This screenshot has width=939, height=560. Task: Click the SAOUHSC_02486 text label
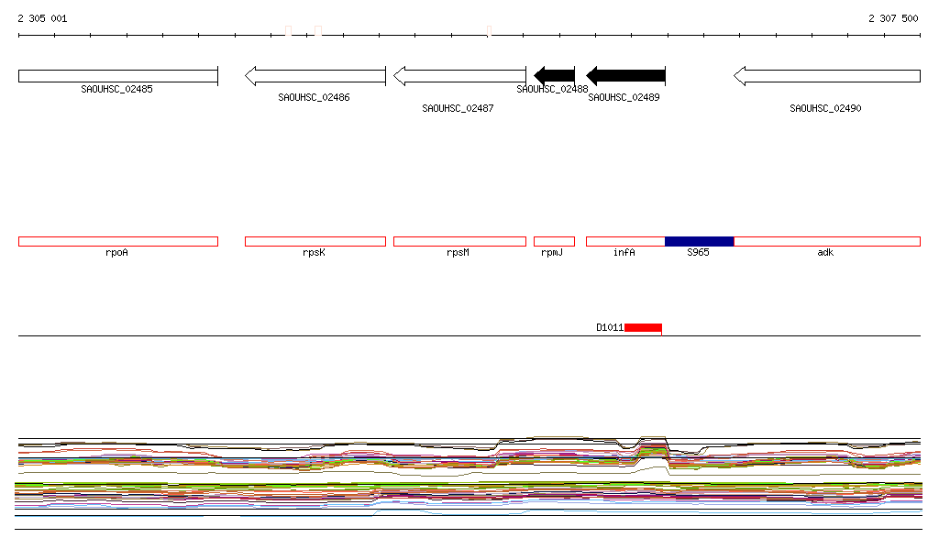314,97
